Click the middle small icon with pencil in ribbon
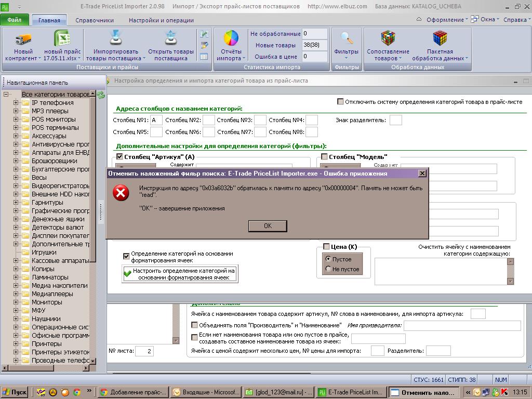Screen dimensions: 532x399 (x=204, y=45)
